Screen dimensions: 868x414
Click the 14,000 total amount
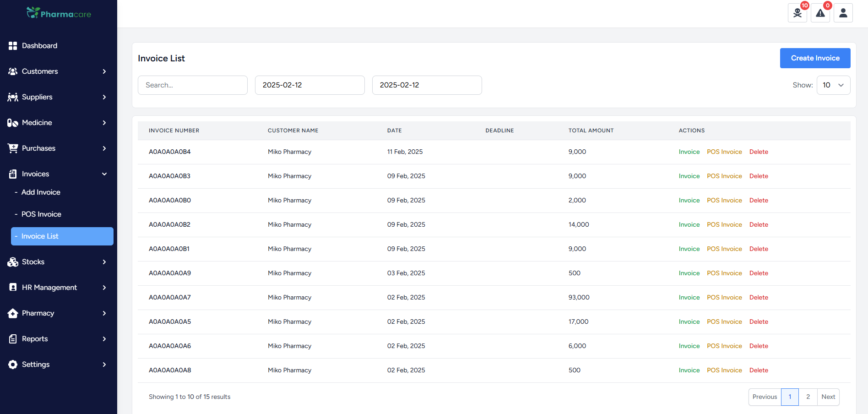pos(579,225)
